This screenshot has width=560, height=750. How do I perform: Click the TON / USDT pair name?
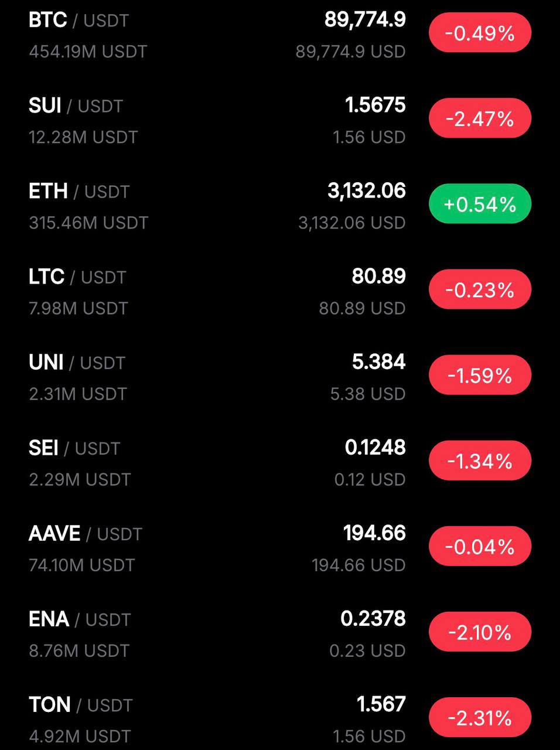click(80, 705)
